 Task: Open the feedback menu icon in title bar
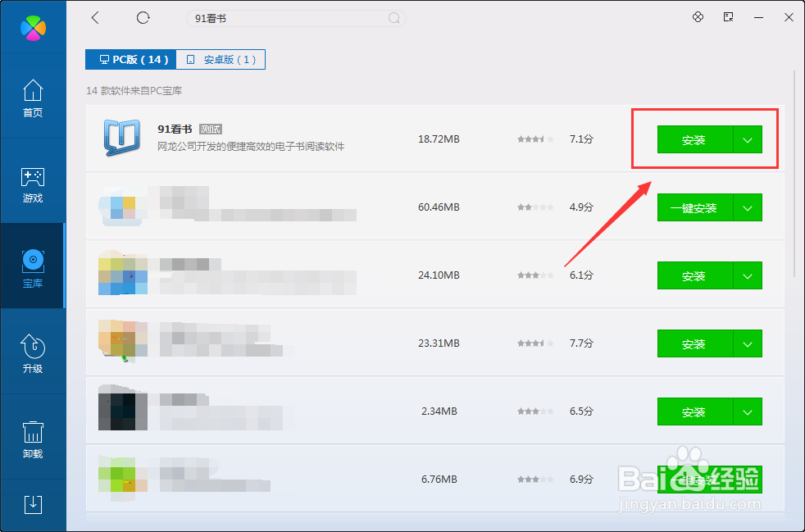(728, 17)
